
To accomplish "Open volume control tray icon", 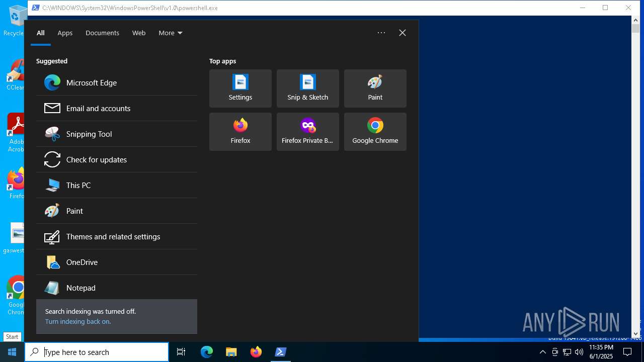I will pos(579,352).
